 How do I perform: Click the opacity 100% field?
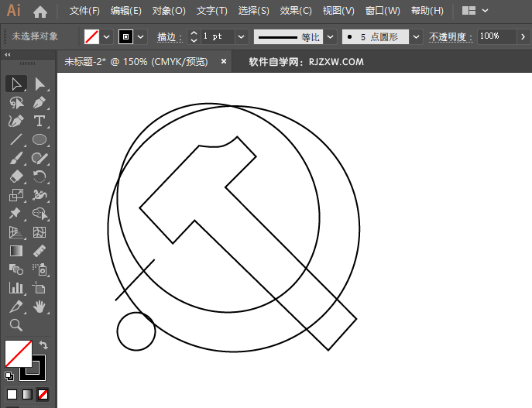pyautogui.click(x=496, y=36)
